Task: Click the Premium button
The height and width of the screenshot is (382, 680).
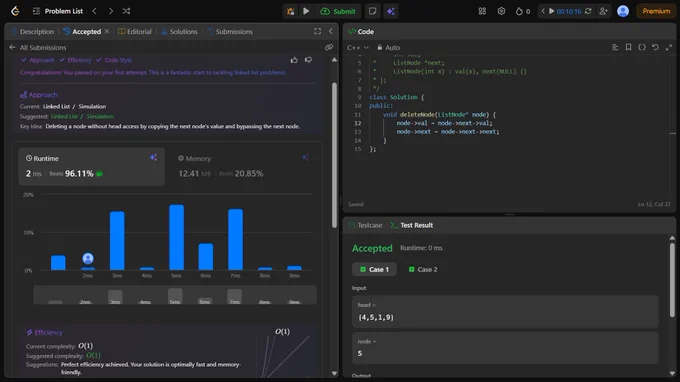Action: 656,11
